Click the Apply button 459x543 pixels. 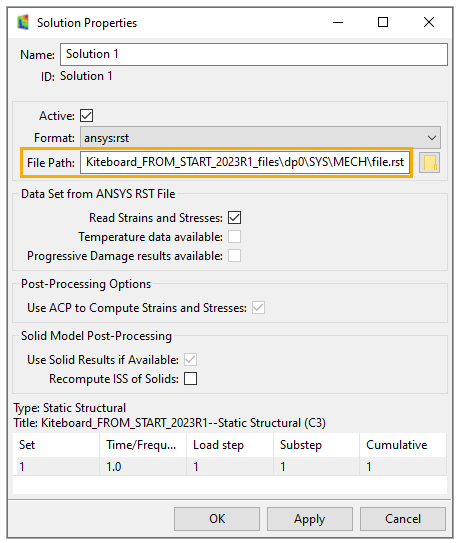pyautogui.click(x=310, y=519)
